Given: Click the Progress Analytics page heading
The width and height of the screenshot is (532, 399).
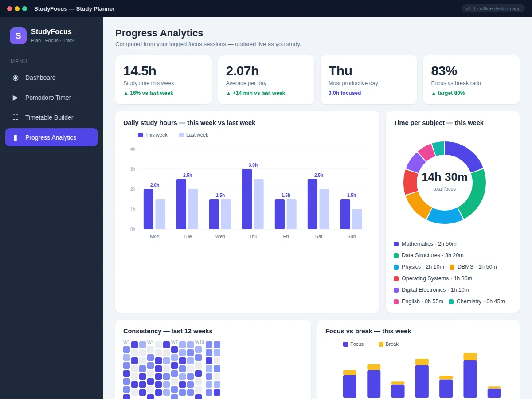Looking at the screenshot, I should point(159,33).
